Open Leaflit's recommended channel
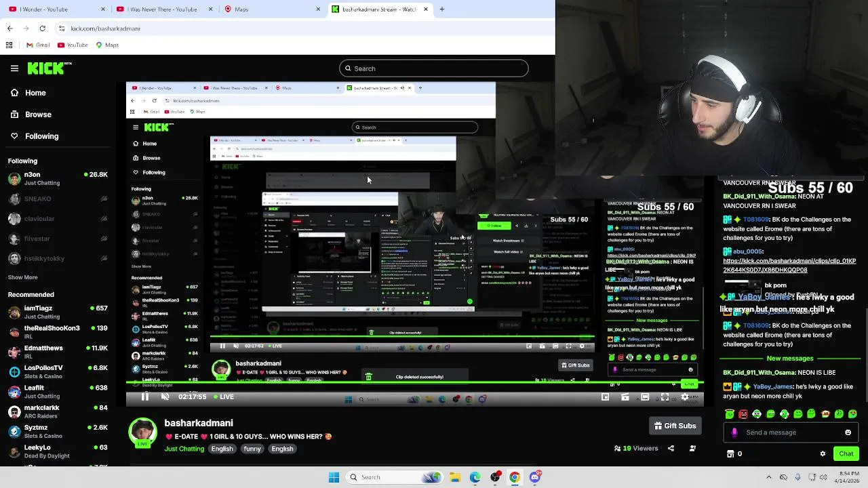868x488 pixels. coord(58,392)
